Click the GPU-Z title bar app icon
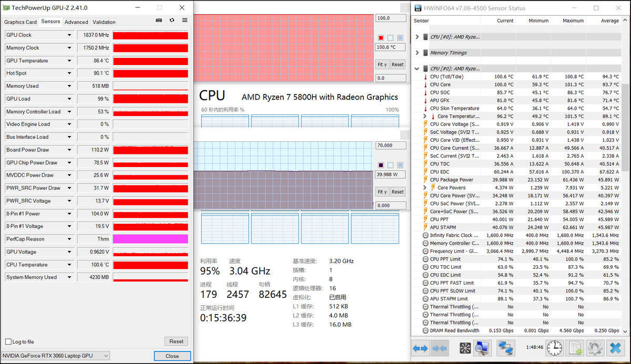Image resolution: width=631 pixels, height=364 pixels. pos(6,8)
